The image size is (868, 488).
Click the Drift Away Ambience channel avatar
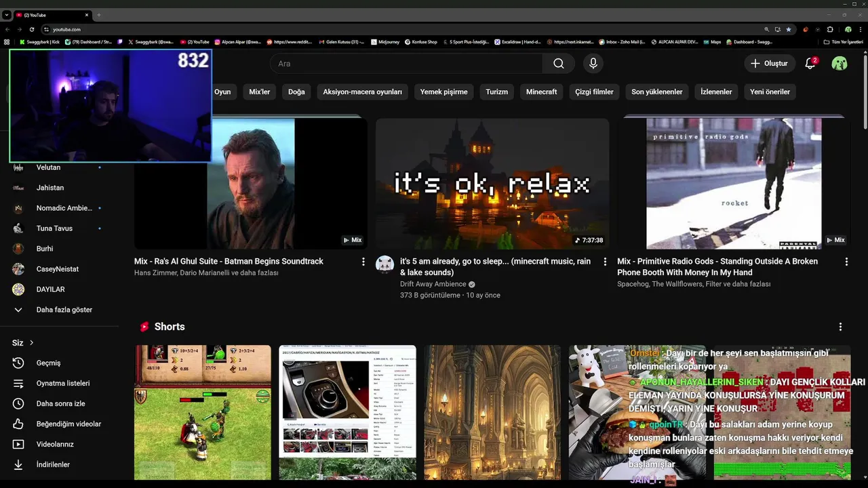pyautogui.click(x=384, y=264)
